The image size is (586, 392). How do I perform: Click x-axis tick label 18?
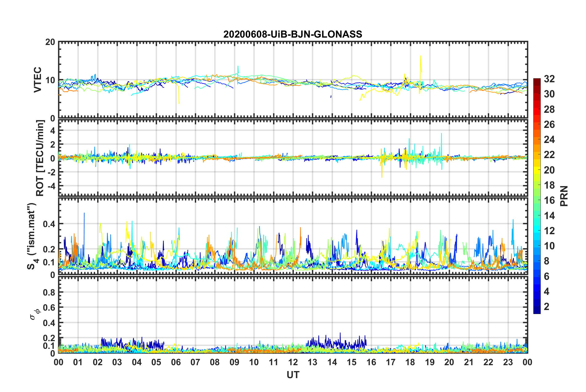click(410, 362)
